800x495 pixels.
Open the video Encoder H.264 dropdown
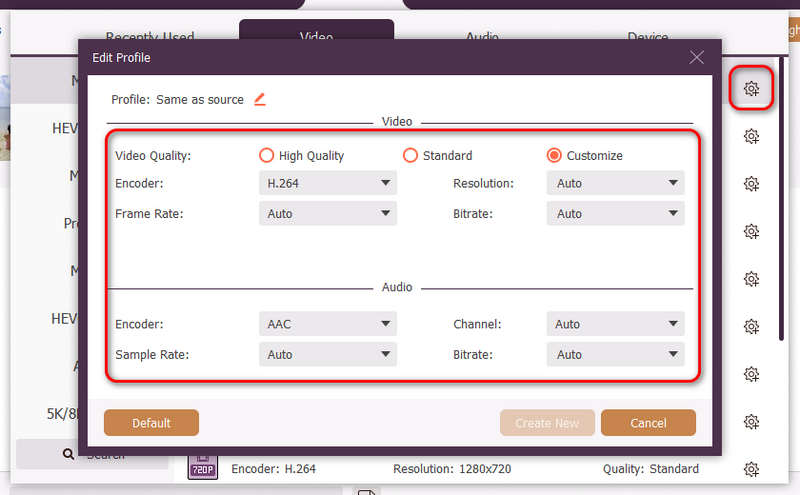coord(328,183)
